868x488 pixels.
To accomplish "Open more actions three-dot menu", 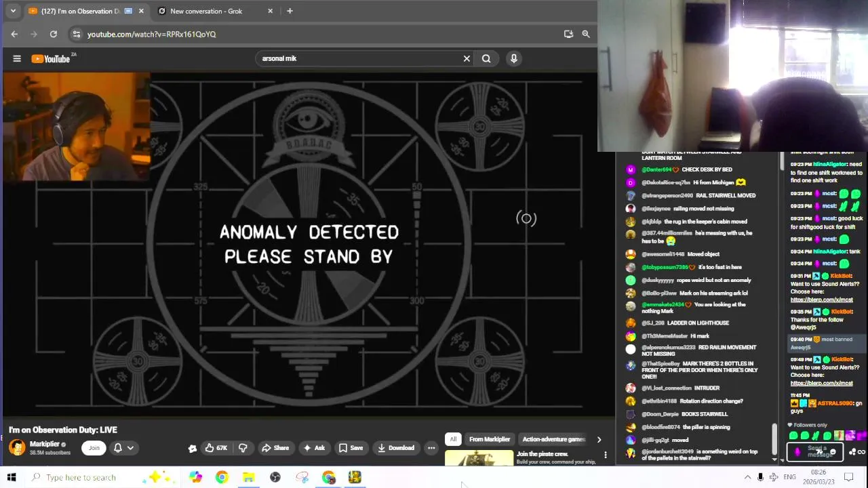I will pyautogui.click(x=431, y=448).
